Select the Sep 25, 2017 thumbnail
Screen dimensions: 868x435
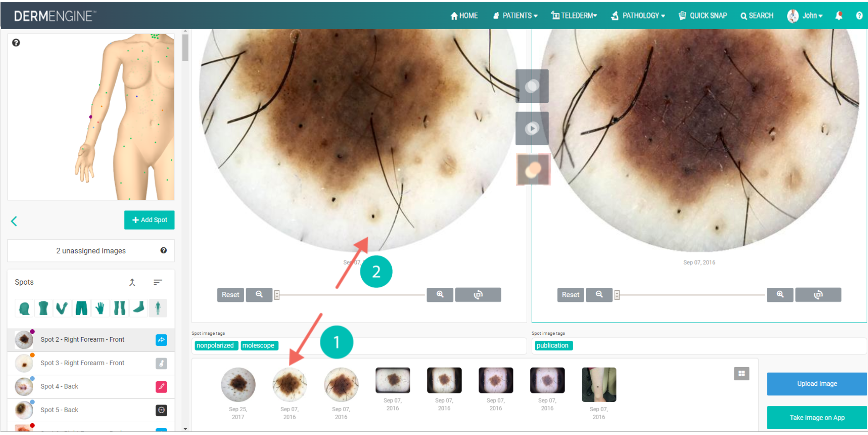point(238,385)
